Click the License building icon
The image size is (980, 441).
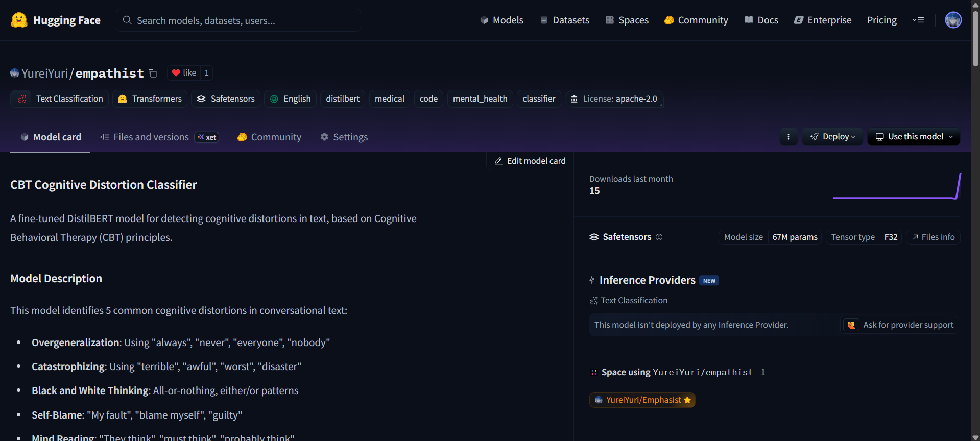[574, 99]
